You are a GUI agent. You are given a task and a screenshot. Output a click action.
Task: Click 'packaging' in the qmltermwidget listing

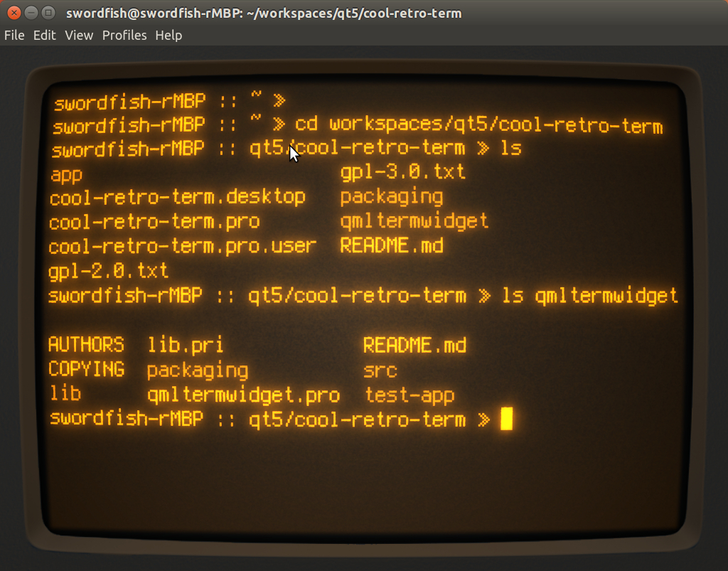point(198,370)
